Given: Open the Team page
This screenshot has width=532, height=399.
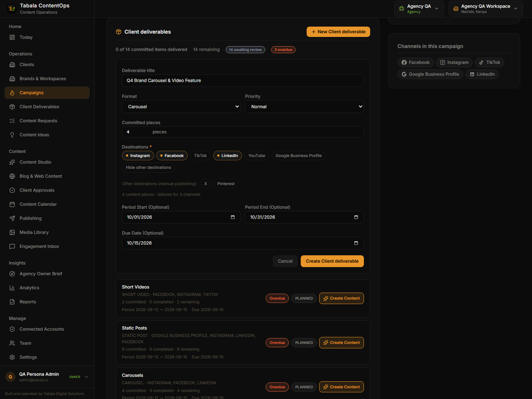Looking at the screenshot, I should [47, 343].
